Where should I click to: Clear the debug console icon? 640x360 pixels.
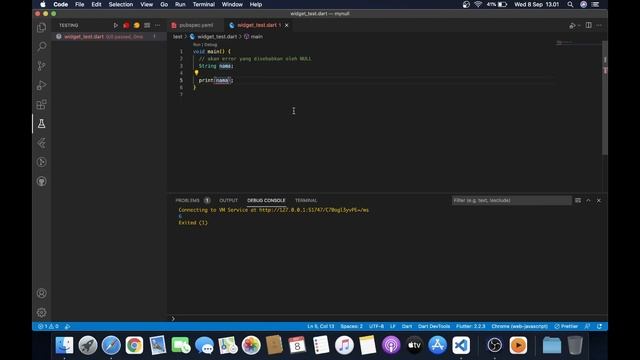578,200
